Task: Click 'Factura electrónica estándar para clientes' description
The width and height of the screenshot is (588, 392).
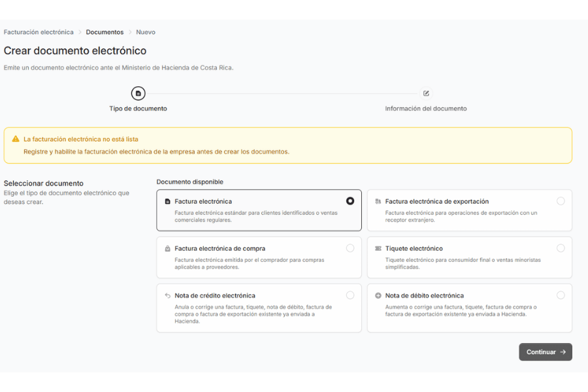Action: tap(256, 216)
